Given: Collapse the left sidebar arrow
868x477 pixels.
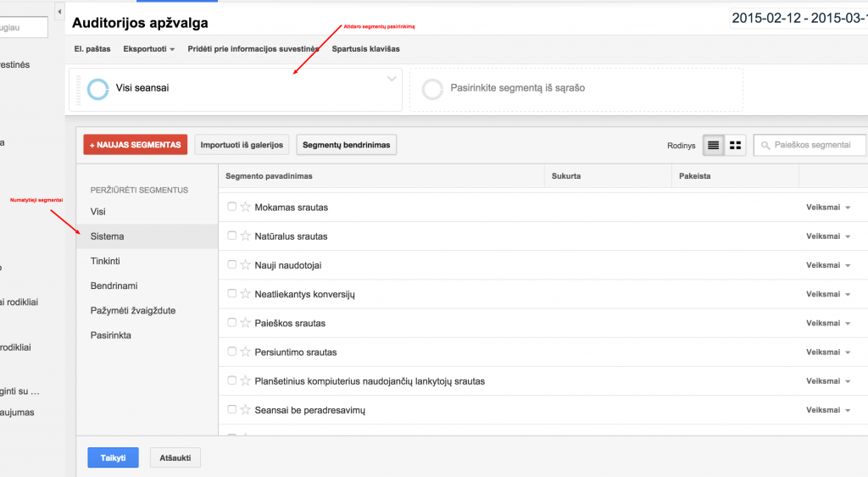Looking at the screenshot, I should pyautogui.click(x=59, y=11).
